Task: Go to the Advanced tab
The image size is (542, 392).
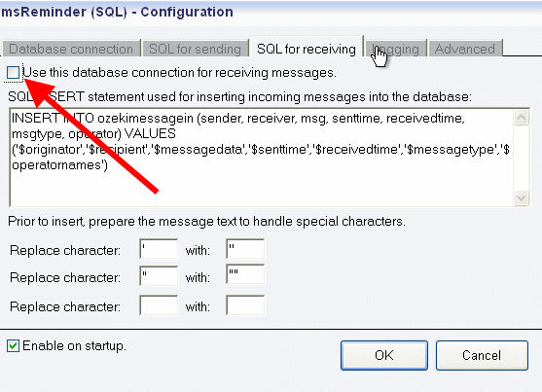Action: coord(465,49)
